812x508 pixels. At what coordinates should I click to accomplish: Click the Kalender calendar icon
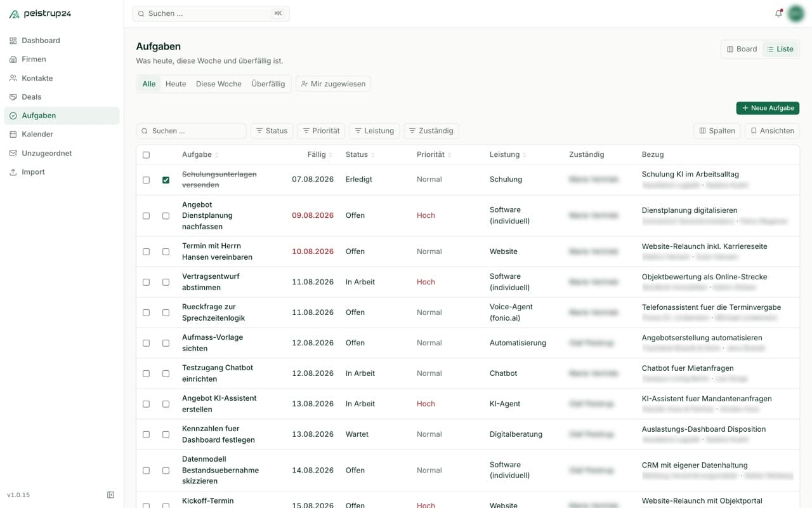click(13, 134)
